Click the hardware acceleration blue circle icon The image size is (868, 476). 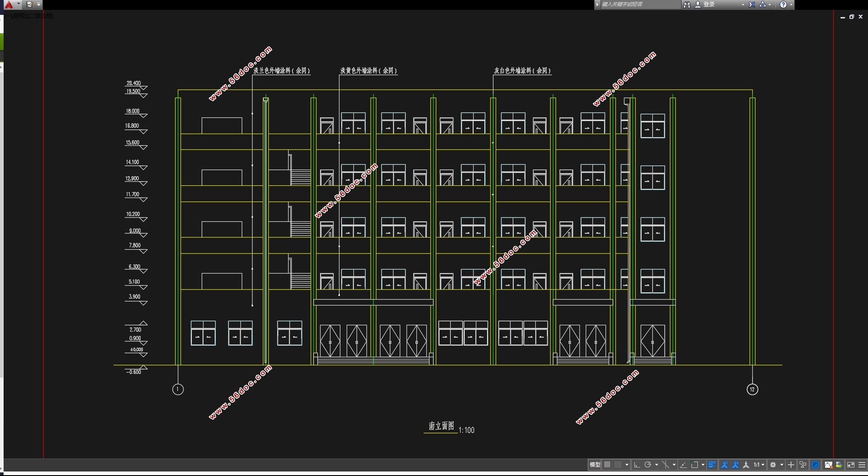point(815,465)
